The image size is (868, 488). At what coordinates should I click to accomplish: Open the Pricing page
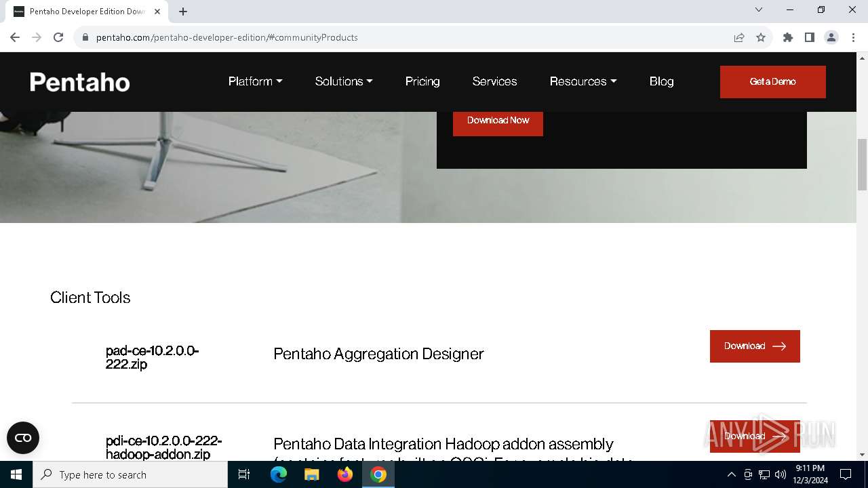coord(422,81)
